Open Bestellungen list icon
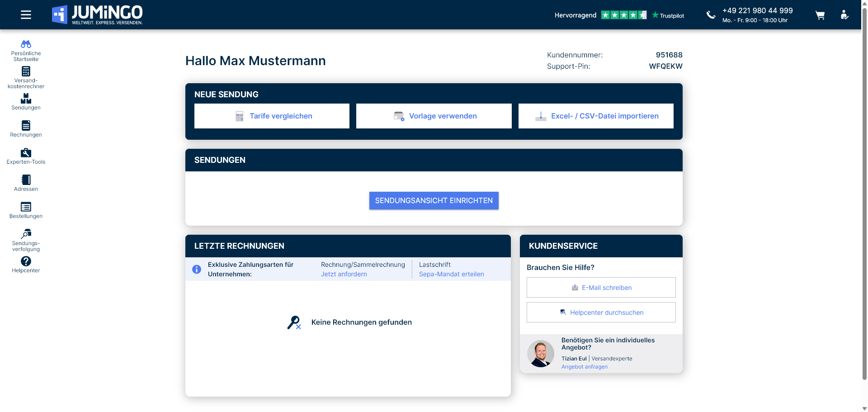Viewport: 868px width, 412px height. pyautogui.click(x=26, y=207)
